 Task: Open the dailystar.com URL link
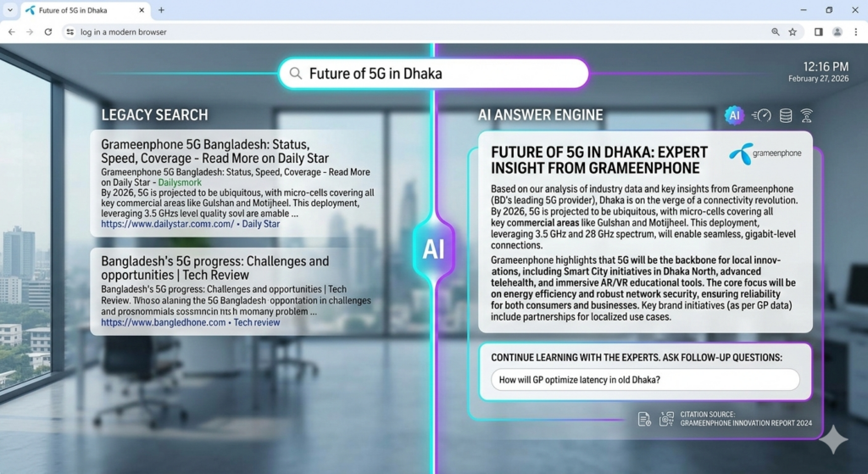pos(167,224)
